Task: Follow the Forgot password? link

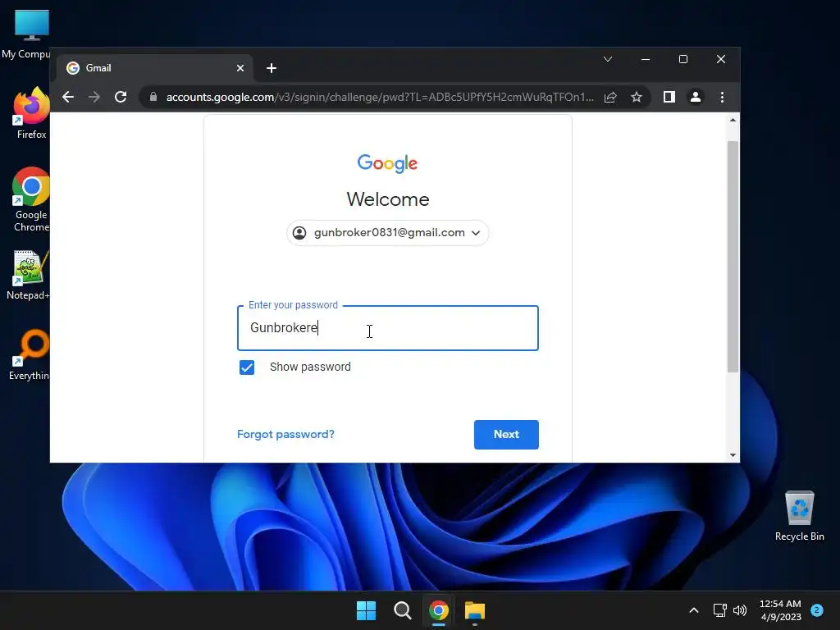Action: click(x=285, y=434)
